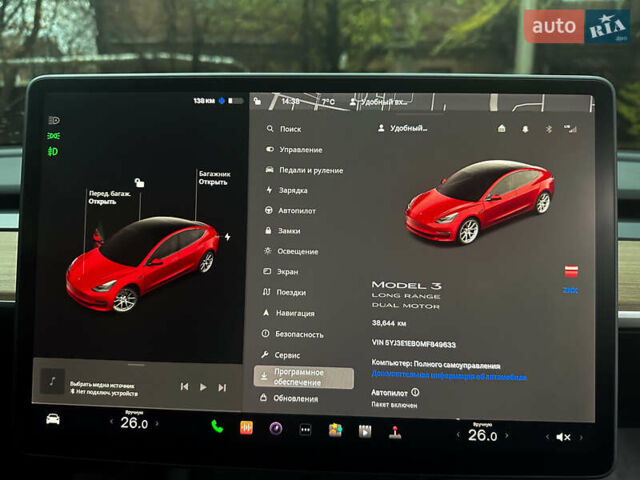The width and height of the screenshot is (640, 480).
Task: Open additional vehicle information link
Action: 449,376
